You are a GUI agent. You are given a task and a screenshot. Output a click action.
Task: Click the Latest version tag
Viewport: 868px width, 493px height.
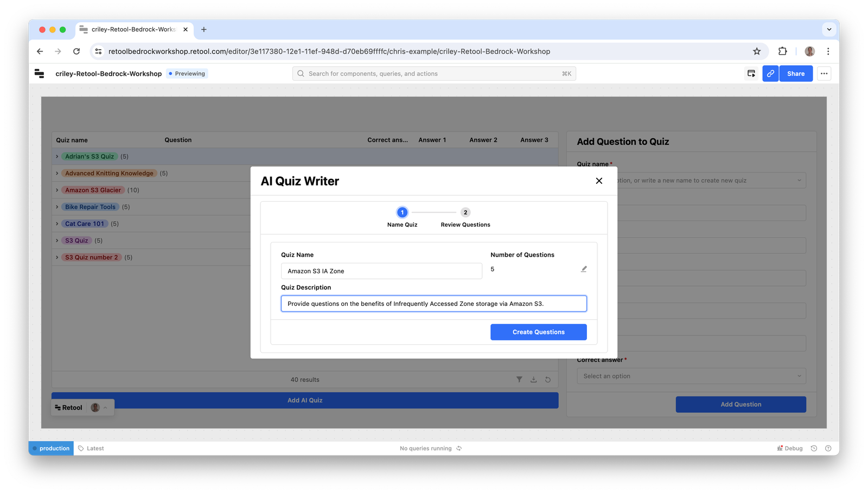click(91, 449)
